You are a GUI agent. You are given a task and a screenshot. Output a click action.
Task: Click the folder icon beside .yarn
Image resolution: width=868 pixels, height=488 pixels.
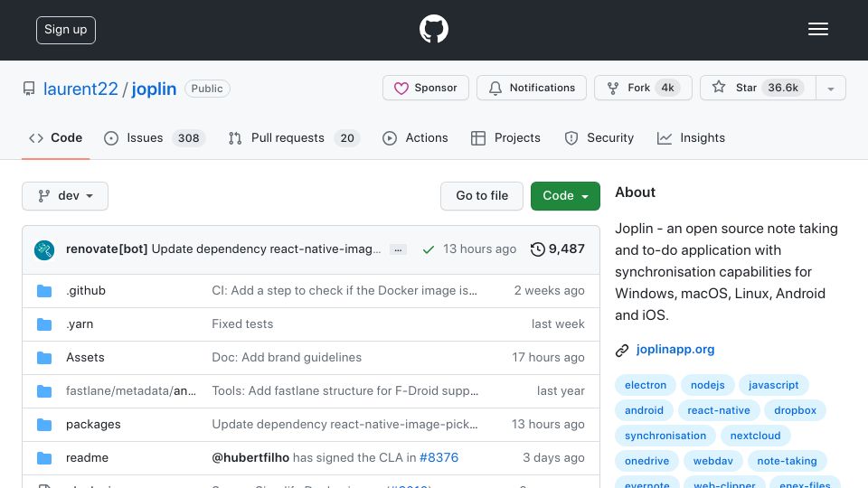(x=44, y=324)
